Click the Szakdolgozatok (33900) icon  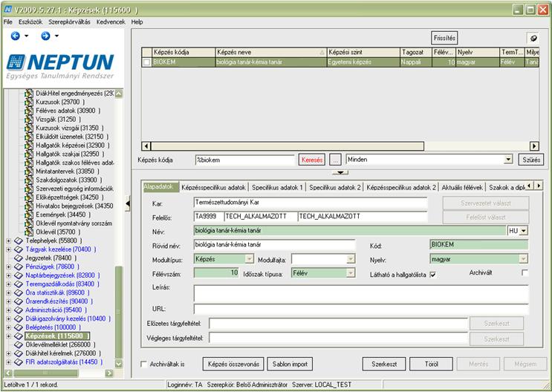point(29,180)
